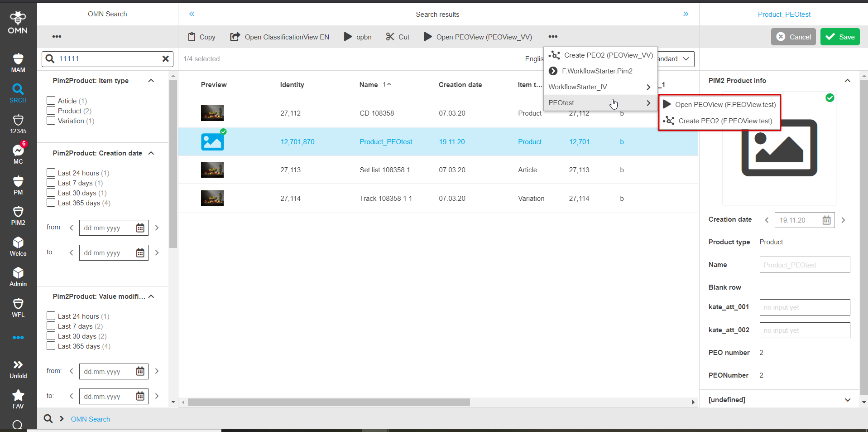Open the MAM module in sidebar

[18, 63]
